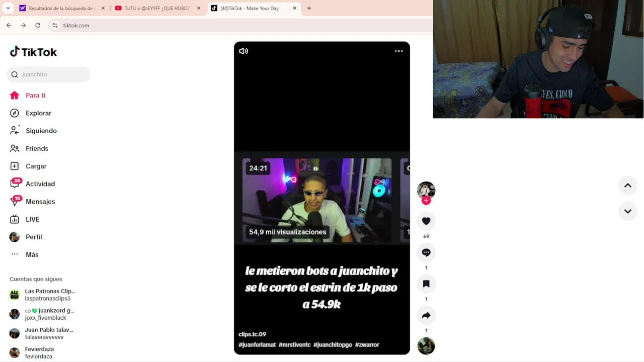Open the Cargar upload page
644x362 pixels.
[36, 166]
